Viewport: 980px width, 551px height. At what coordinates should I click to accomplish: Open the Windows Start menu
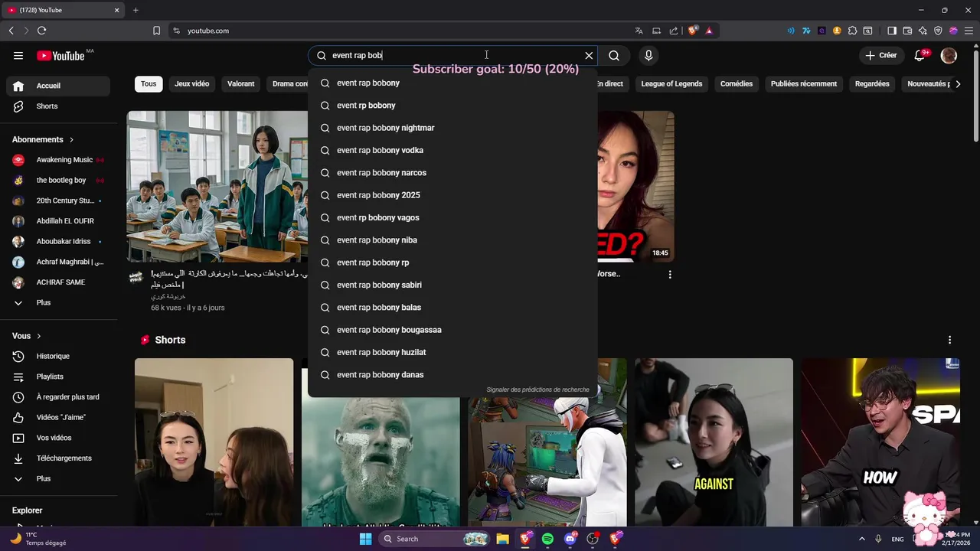tap(366, 539)
